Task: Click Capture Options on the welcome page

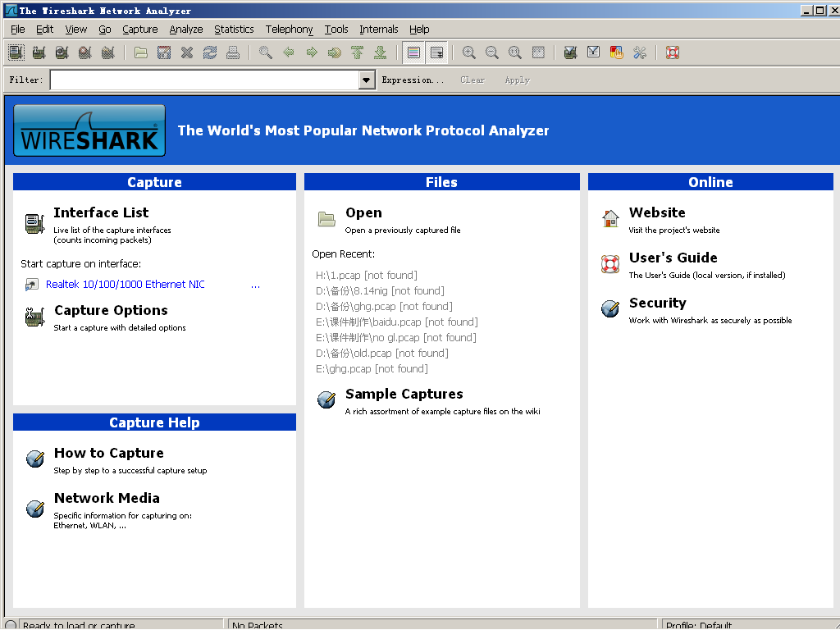Action: 111,311
